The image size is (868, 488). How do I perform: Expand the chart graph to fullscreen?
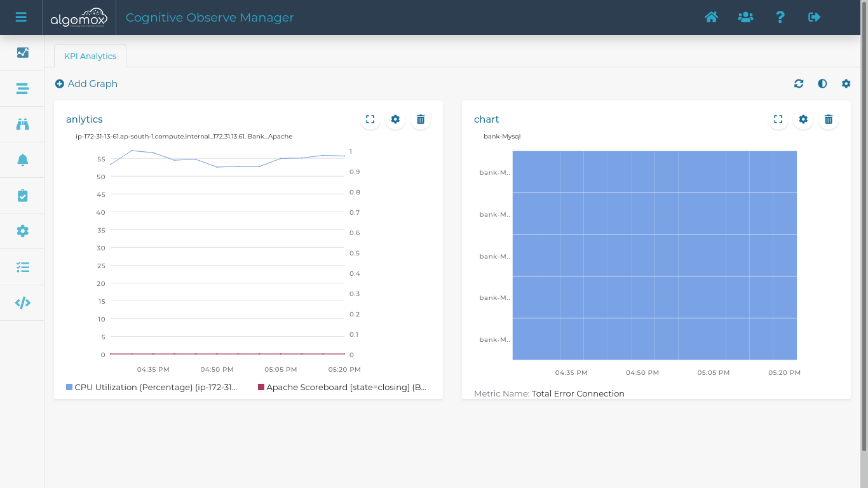point(778,119)
